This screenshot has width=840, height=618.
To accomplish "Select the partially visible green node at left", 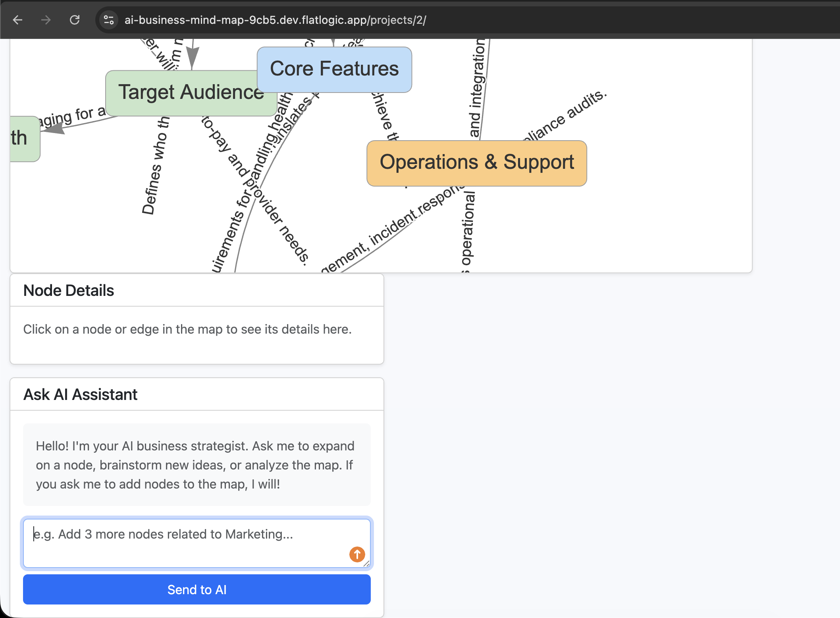I will (25, 139).
